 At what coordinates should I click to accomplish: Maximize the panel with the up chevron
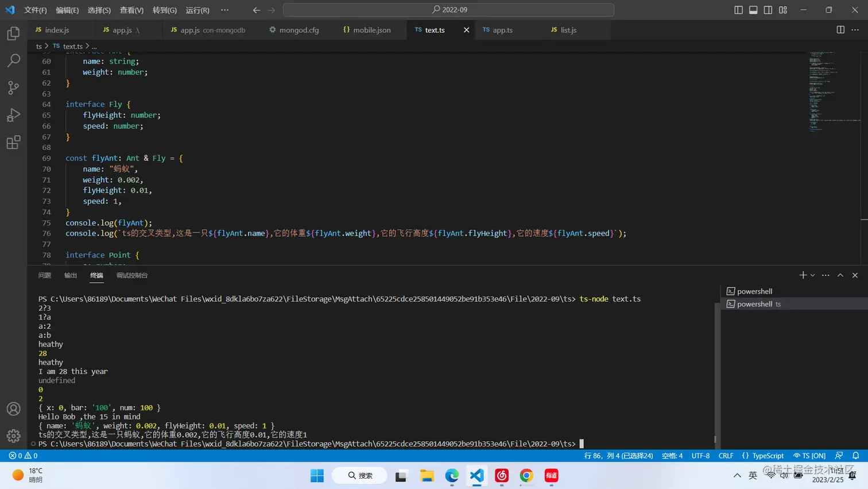point(840,275)
